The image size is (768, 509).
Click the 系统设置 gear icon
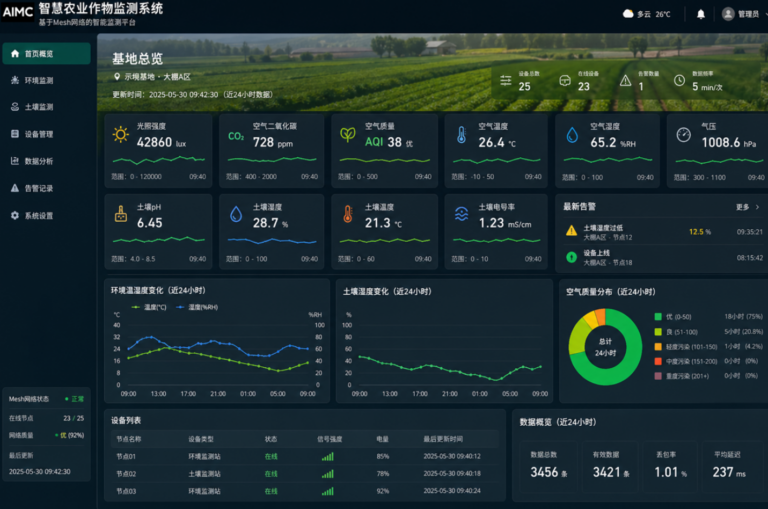pos(15,216)
